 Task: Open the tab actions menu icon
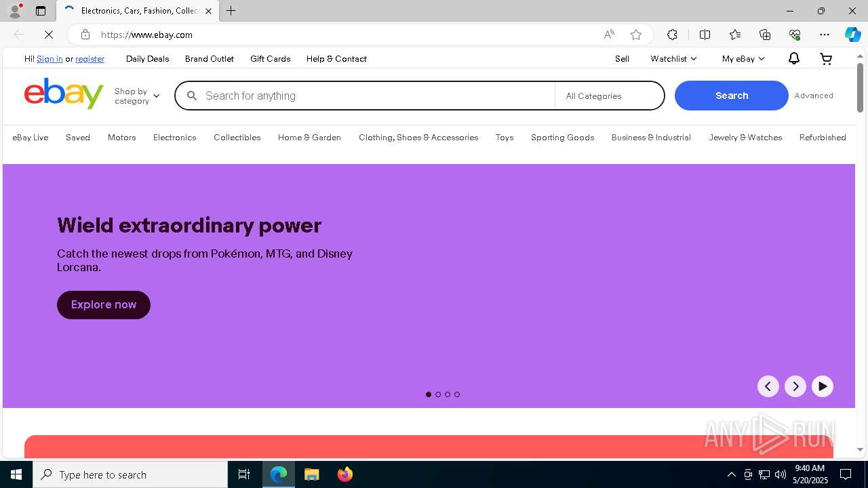(x=41, y=11)
